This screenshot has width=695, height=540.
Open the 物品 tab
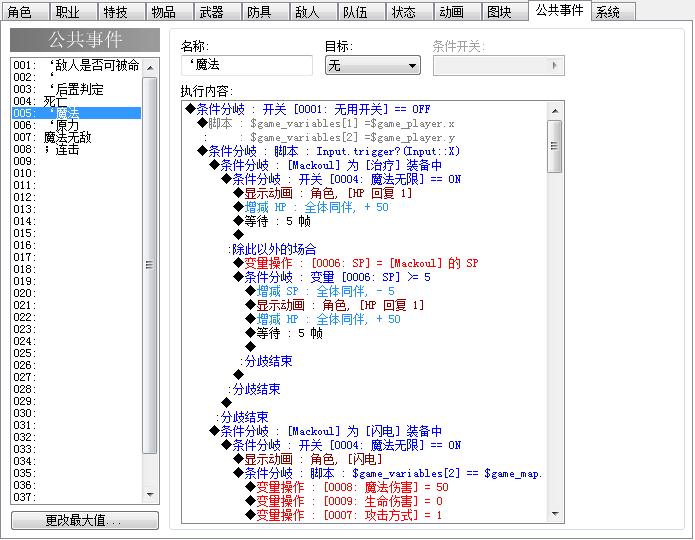point(169,12)
